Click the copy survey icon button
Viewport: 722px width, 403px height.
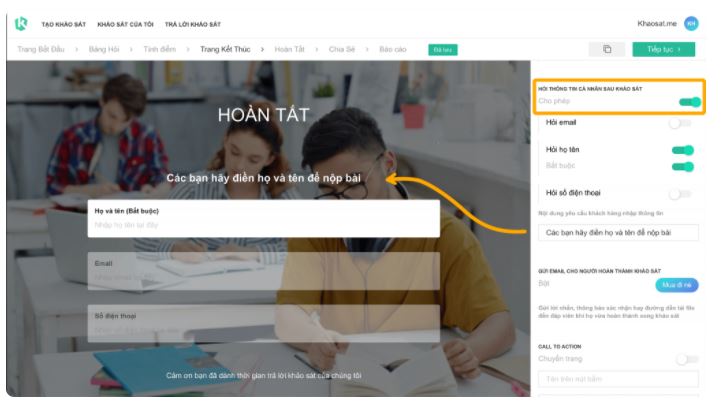tap(607, 49)
